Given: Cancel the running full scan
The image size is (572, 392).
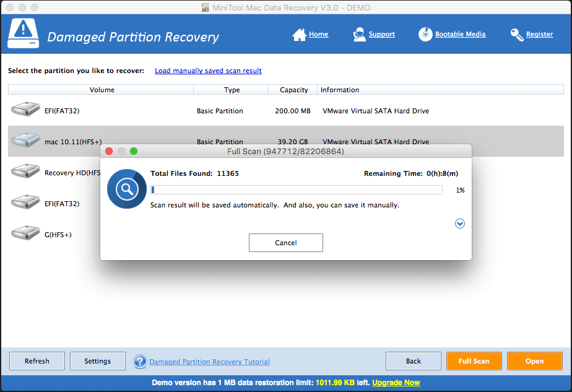Looking at the screenshot, I should click(285, 243).
